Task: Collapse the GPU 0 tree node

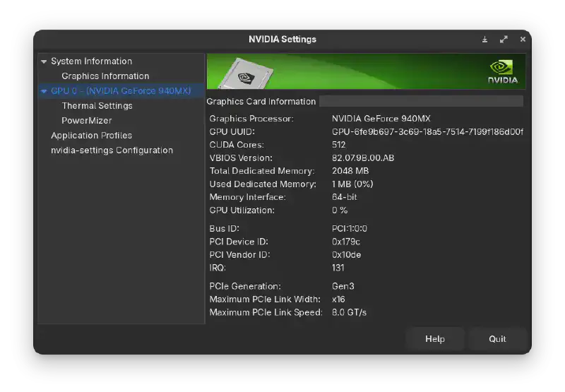Action: (x=44, y=92)
